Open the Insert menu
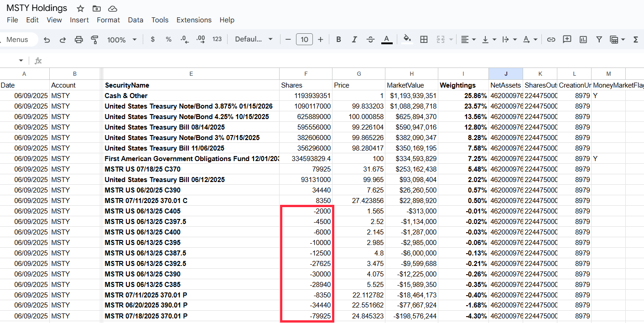Screen dimensions: 644x323 79,20
